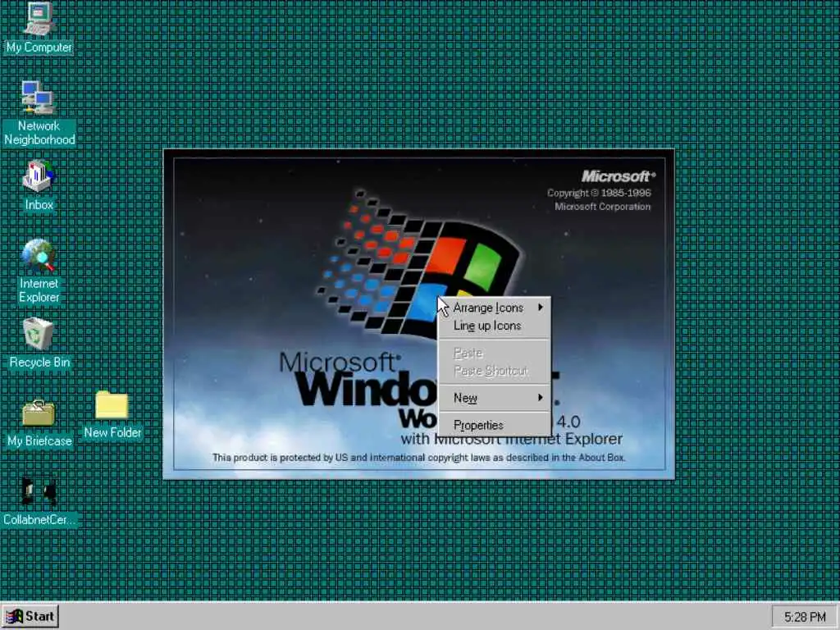
Task: Choose Line up Icons from context menu
Action: click(495, 326)
